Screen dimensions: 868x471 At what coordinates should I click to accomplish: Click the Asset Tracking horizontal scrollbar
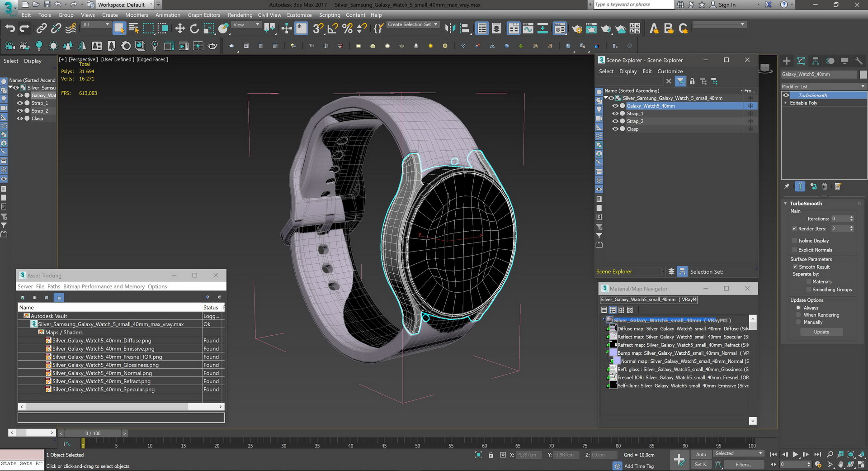pyautogui.click(x=121, y=407)
